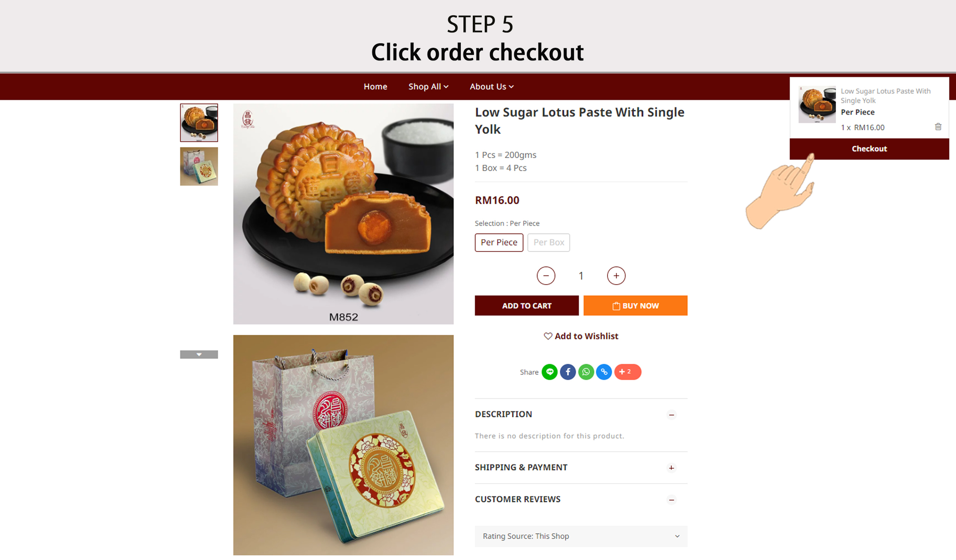Image resolution: width=956 pixels, height=560 pixels.
Task: Collapse the Description section
Action: click(671, 415)
